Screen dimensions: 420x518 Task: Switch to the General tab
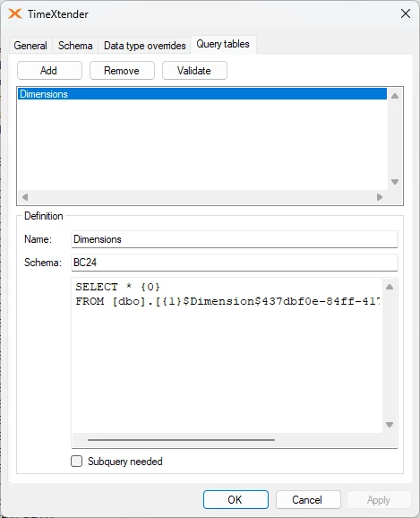[x=30, y=46]
